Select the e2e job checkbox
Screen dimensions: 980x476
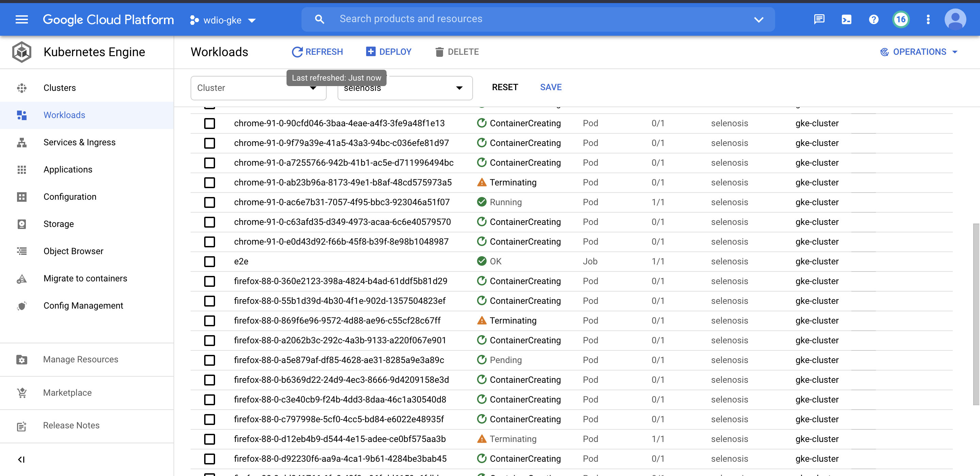(209, 261)
